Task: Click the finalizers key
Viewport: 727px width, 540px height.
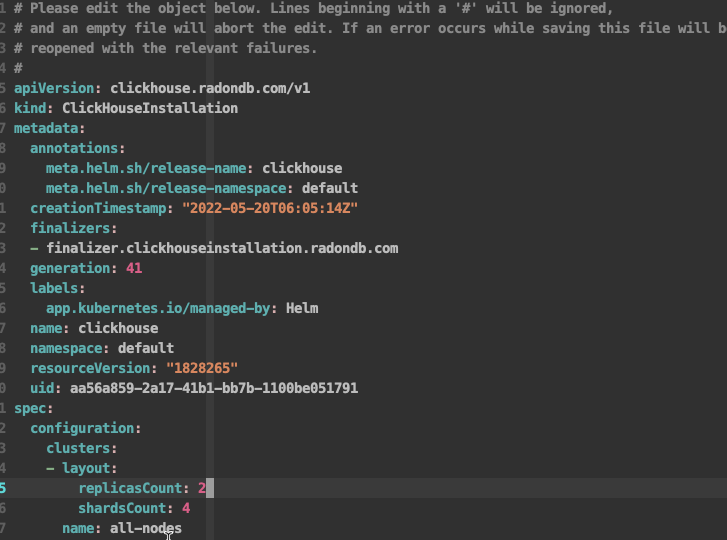Action: (70, 228)
